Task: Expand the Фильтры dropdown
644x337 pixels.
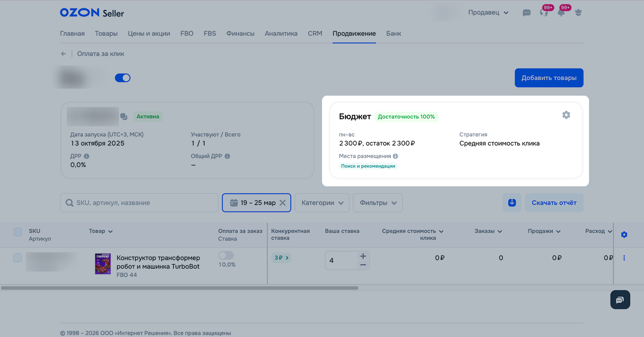Action: (x=377, y=203)
